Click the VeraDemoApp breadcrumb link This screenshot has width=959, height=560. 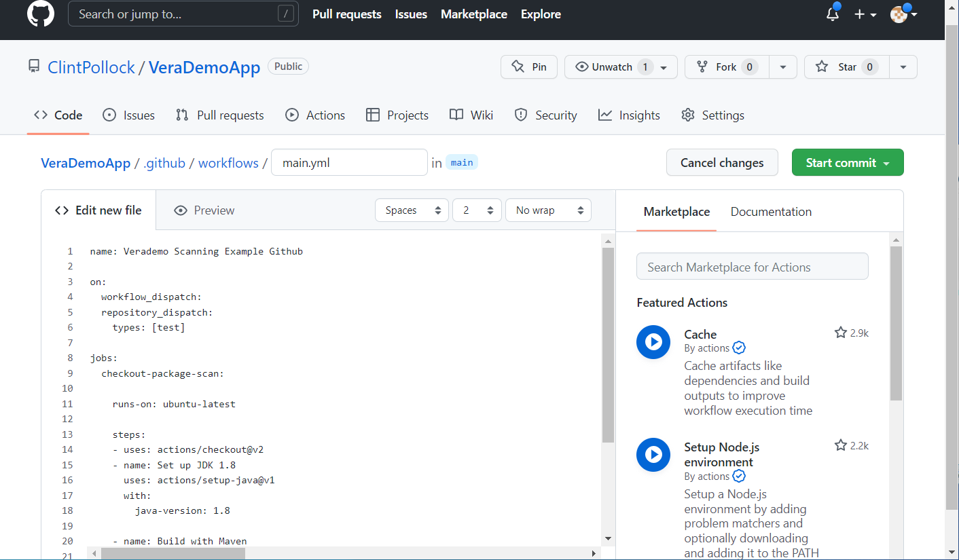click(x=86, y=163)
